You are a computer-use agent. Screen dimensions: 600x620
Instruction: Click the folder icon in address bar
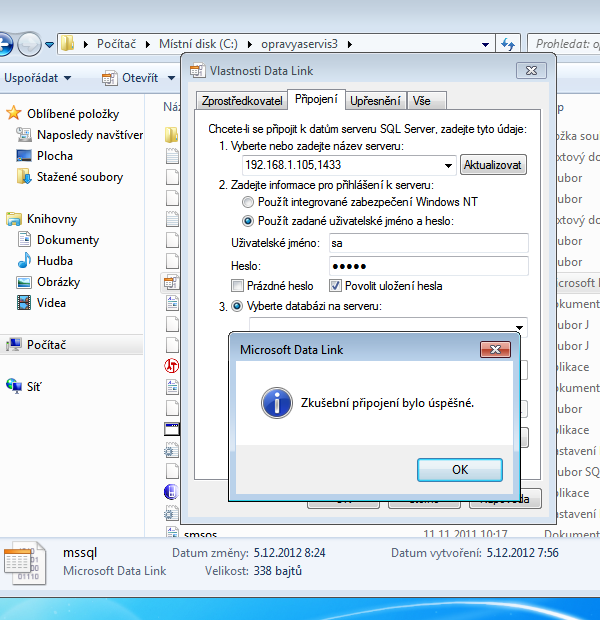(x=68, y=43)
